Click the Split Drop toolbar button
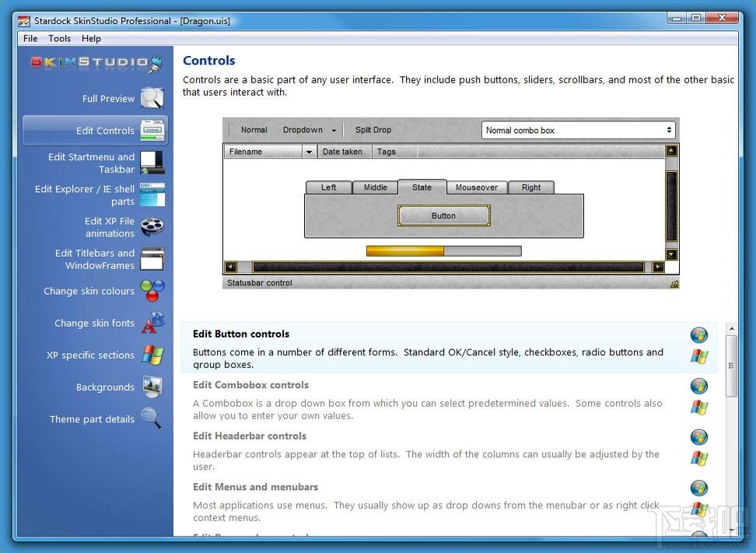 pos(373,130)
